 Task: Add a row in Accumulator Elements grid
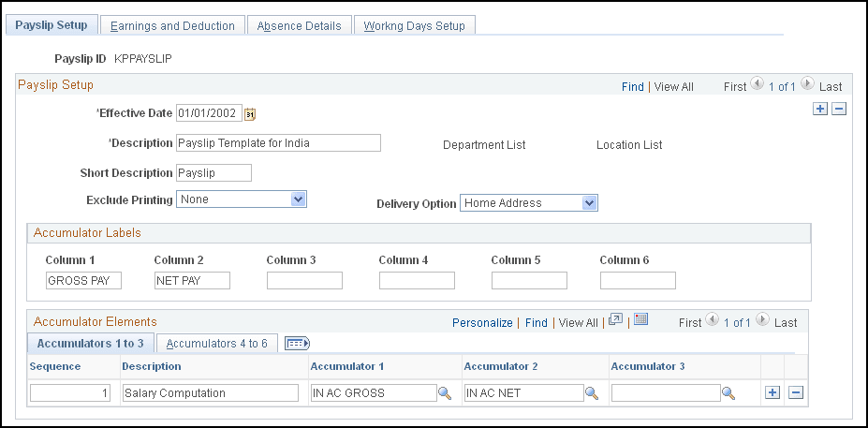pos(772,392)
